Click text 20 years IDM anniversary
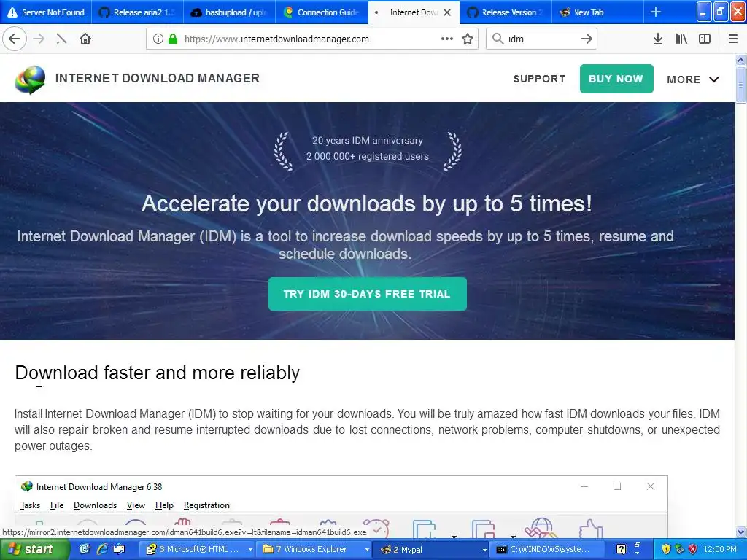 (368, 141)
